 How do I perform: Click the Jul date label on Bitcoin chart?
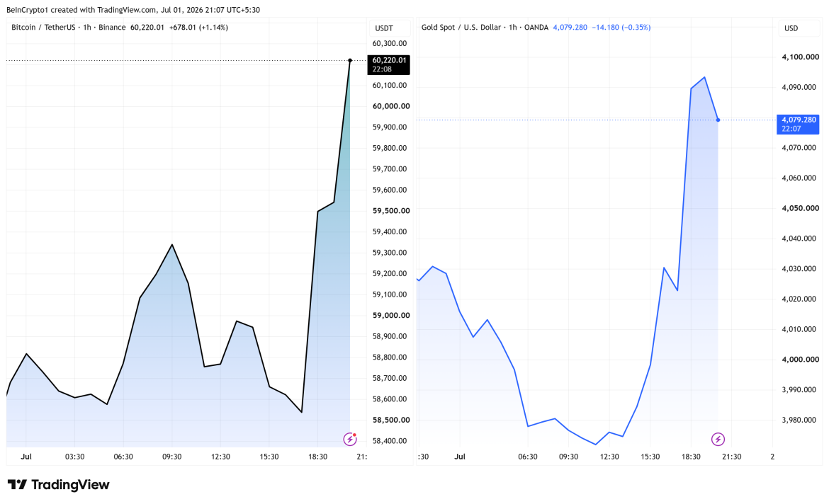[x=26, y=457]
